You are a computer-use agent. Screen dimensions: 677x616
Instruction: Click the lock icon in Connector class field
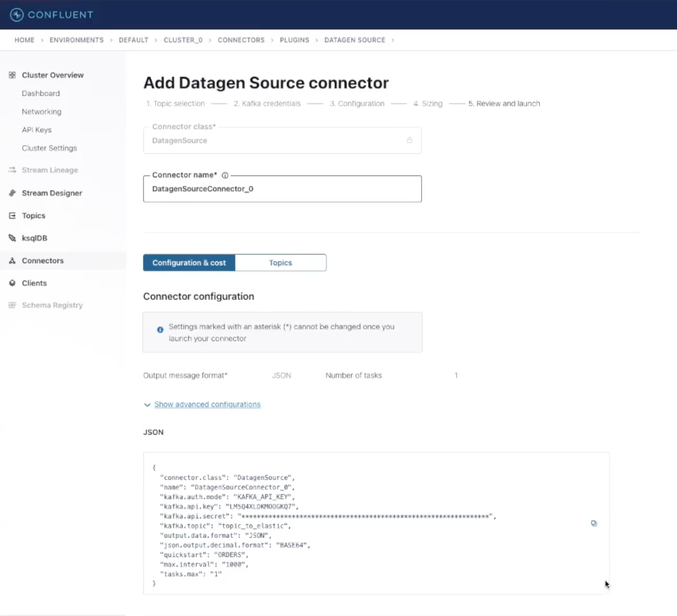pyautogui.click(x=409, y=140)
